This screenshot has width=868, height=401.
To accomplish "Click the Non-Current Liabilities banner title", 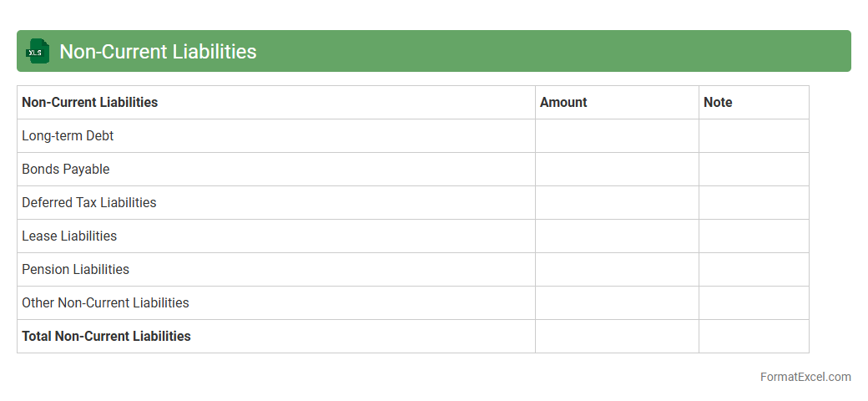I will [x=158, y=52].
